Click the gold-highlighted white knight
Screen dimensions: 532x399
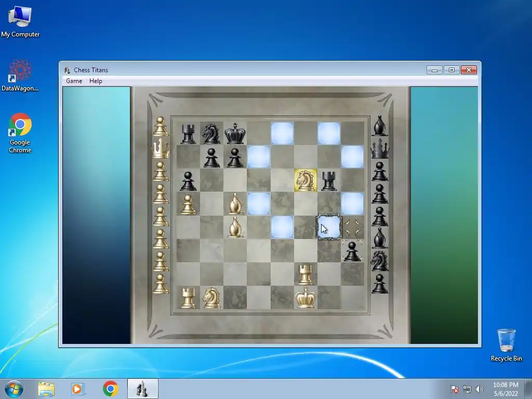(305, 180)
